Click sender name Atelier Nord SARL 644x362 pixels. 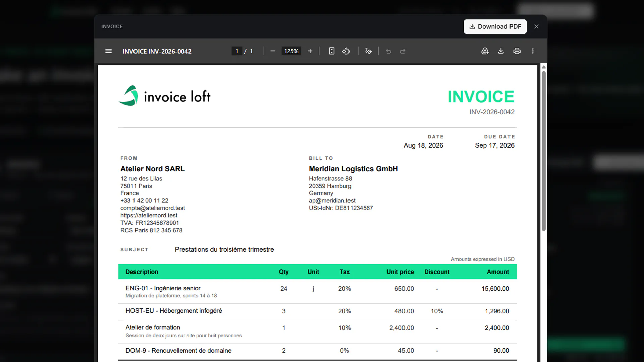tap(153, 169)
